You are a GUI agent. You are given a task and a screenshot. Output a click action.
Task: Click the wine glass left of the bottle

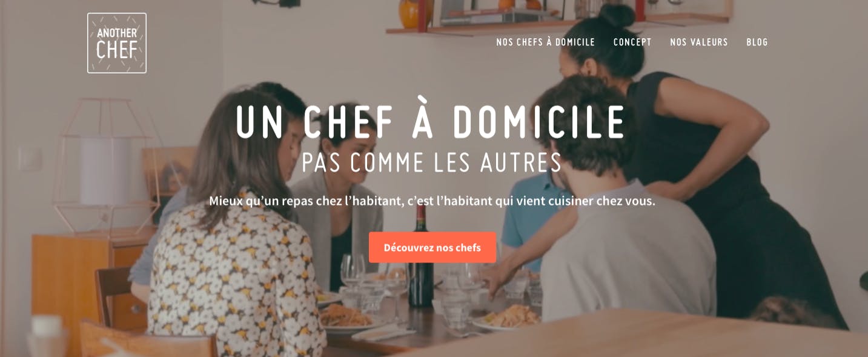point(353,272)
